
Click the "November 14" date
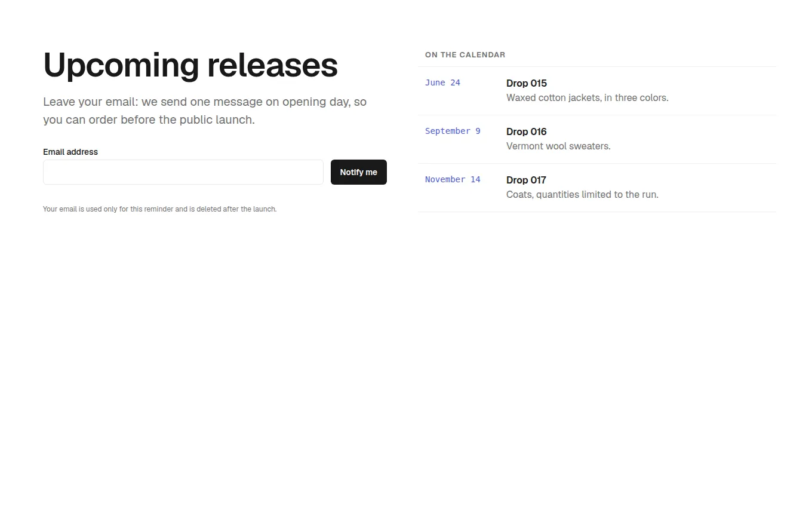tap(453, 179)
